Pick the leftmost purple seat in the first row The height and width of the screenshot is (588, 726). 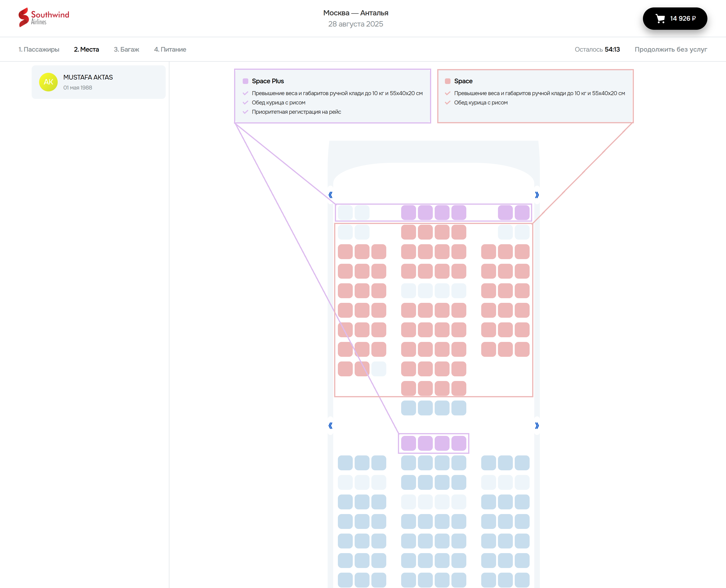tap(408, 213)
